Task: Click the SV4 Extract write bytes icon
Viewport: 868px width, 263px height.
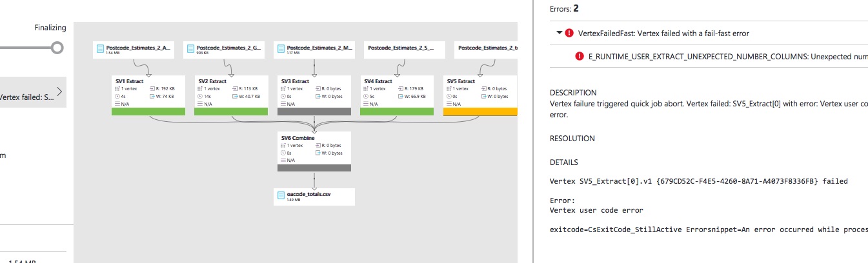Action: point(401,96)
